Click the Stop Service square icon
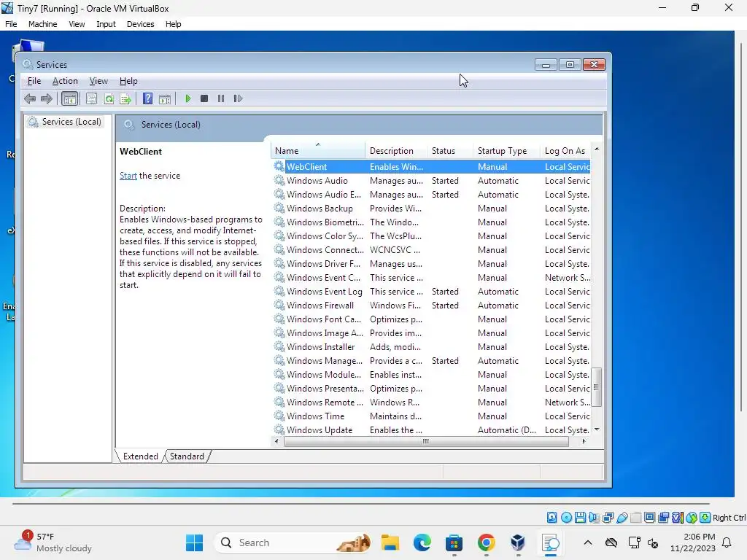Viewport: 747px width, 560px height. coord(204,98)
